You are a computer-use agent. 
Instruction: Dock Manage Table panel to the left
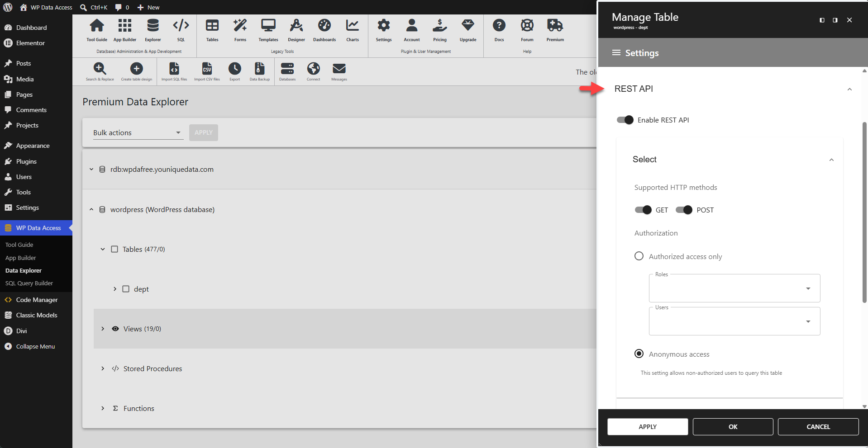pyautogui.click(x=822, y=20)
